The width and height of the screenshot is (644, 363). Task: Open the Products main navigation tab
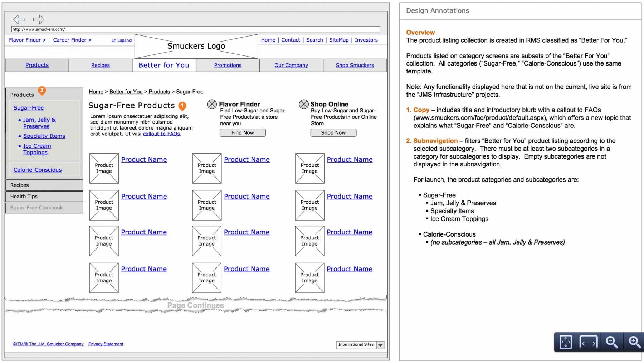[x=37, y=65]
